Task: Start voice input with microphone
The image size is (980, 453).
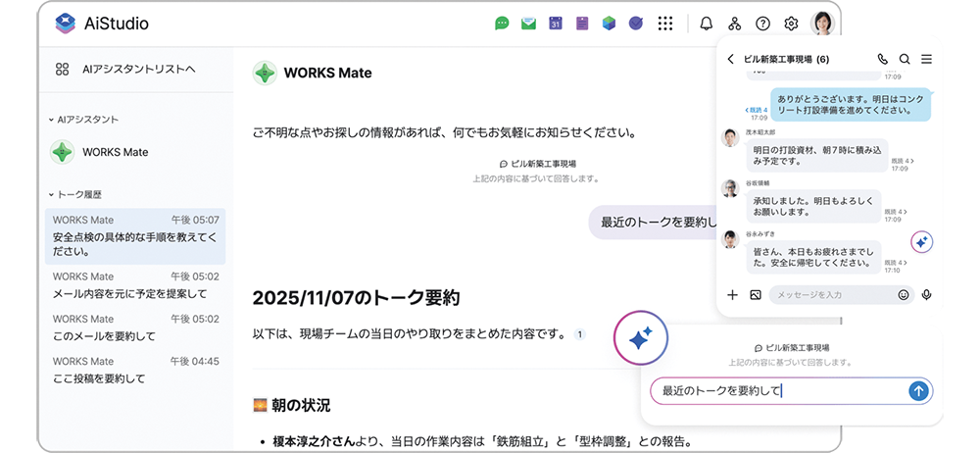Action: point(927,295)
